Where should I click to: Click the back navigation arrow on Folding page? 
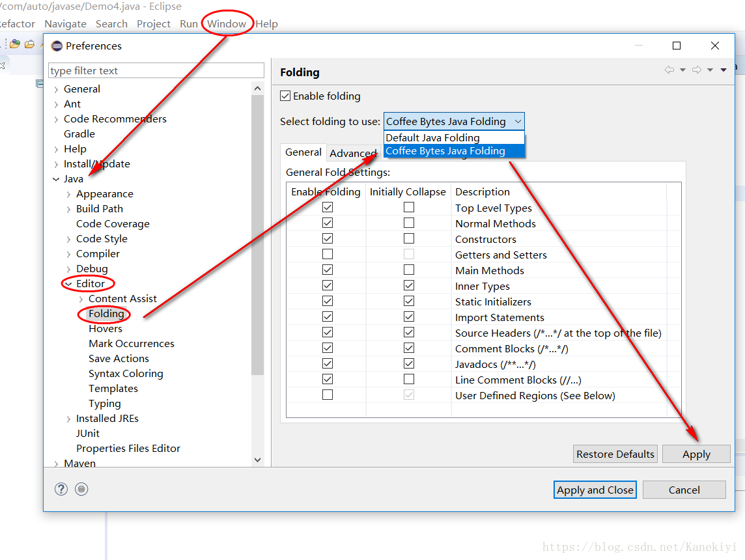[x=670, y=69]
